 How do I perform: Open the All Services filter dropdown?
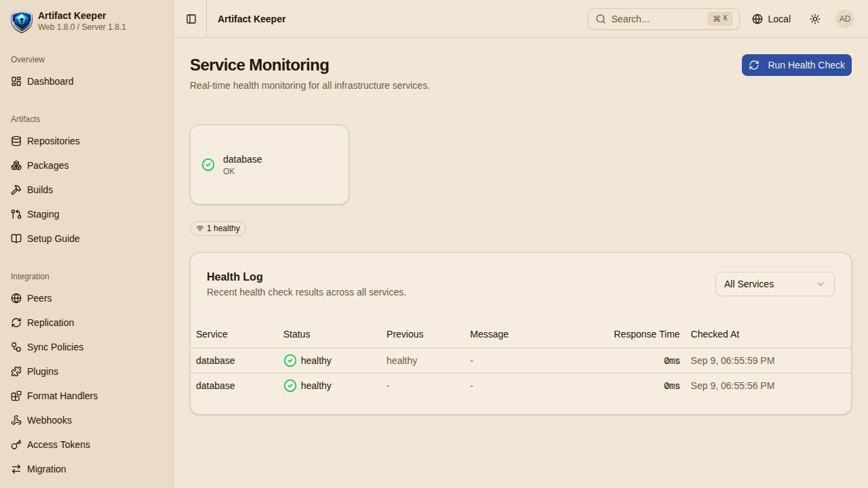[x=775, y=284]
